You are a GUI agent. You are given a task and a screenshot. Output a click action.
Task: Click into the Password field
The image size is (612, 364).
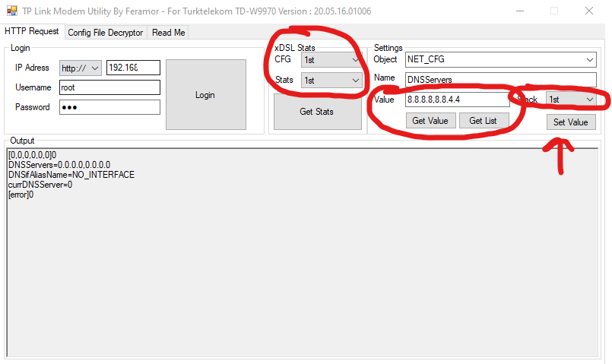click(109, 107)
